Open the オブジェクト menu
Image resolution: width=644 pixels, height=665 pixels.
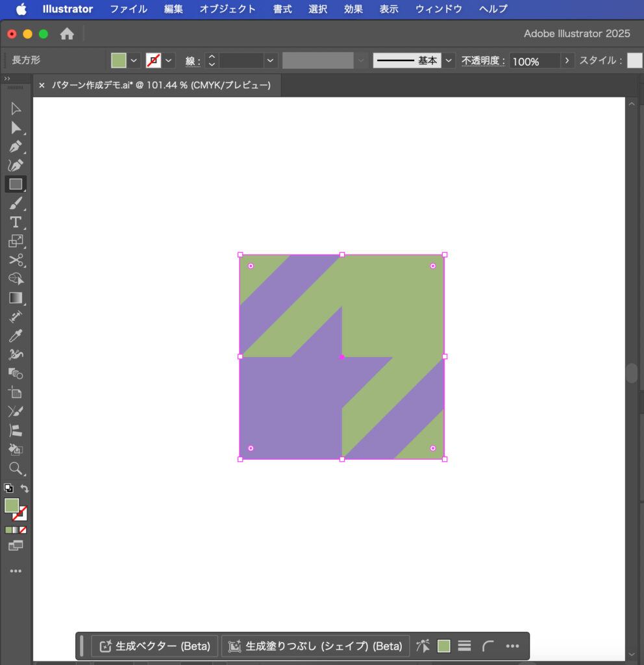pyautogui.click(x=227, y=9)
